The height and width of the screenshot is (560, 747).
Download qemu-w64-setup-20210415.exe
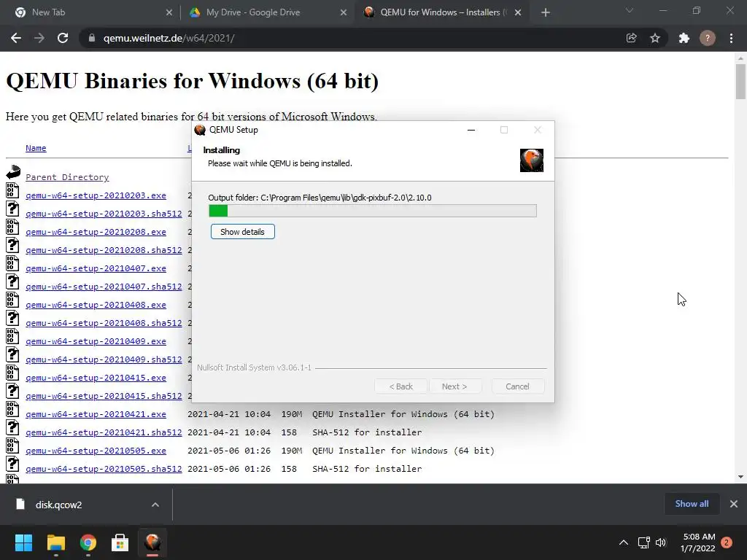pos(96,378)
